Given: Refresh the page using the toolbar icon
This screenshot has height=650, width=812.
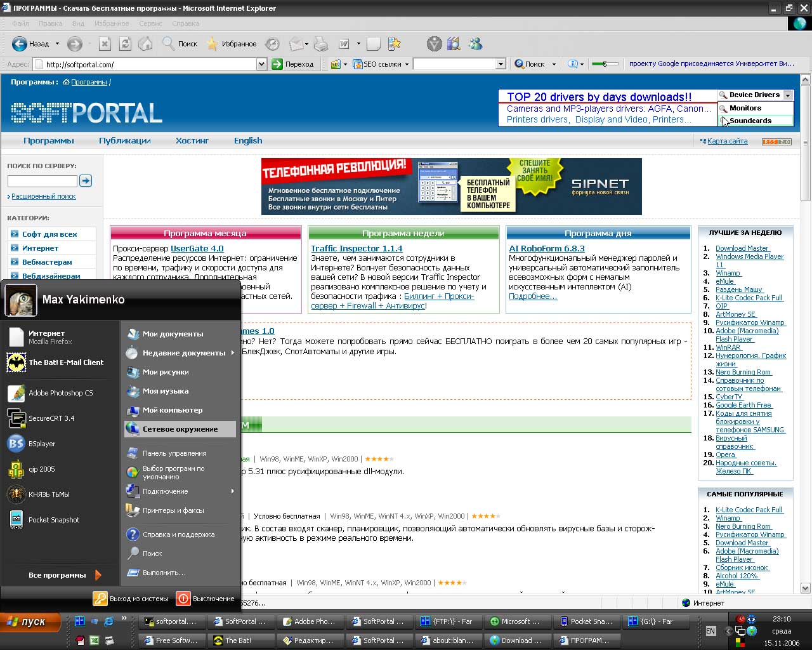Looking at the screenshot, I should point(126,44).
